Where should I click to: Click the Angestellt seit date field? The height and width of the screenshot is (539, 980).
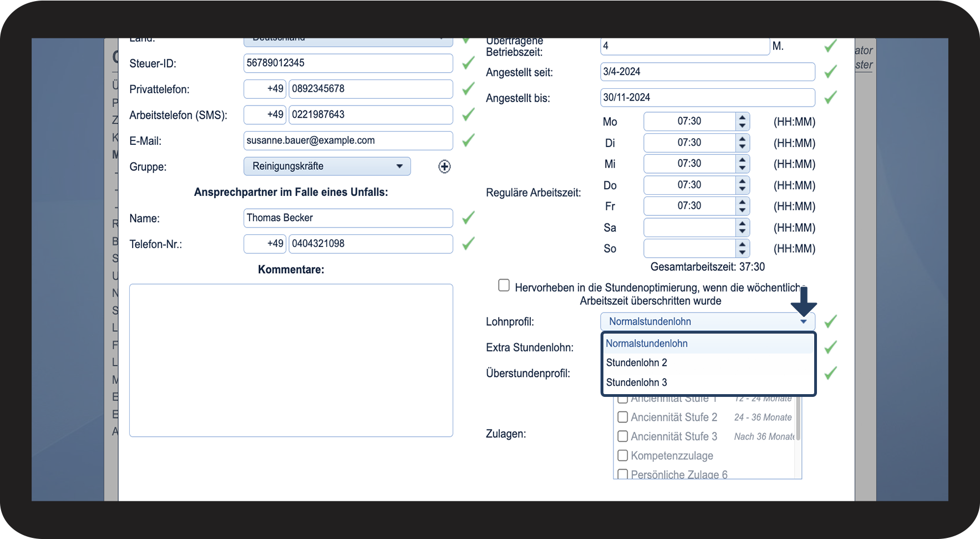pos(708,72)
